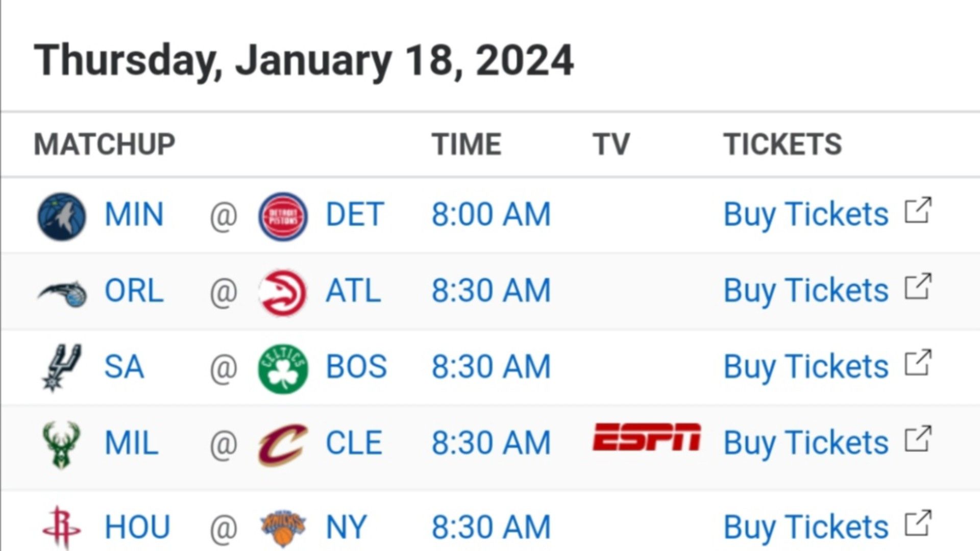The image size is (980, 551).
Task: Buy Tickets for Spurs at Celtics
Action: coord(806,367)
